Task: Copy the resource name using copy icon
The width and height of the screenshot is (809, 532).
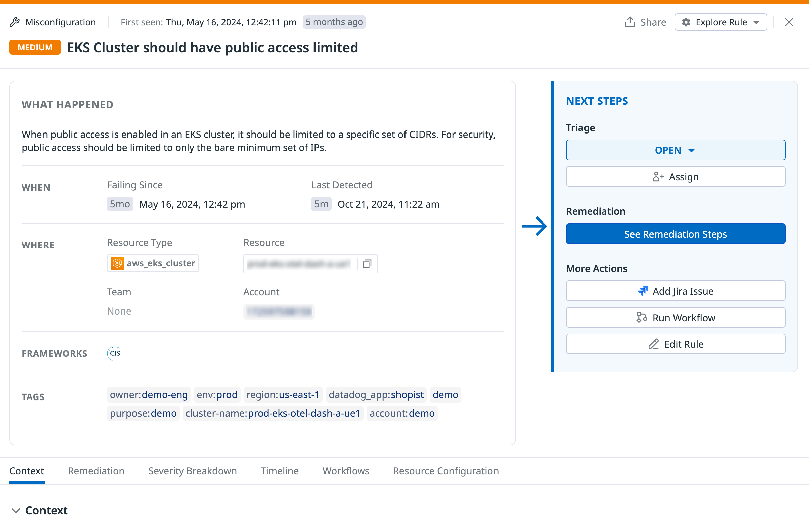Action: (x=367, y=264)
